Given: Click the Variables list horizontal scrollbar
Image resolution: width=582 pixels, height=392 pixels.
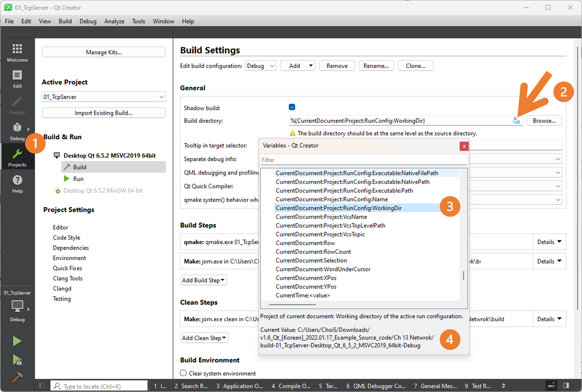Looking at the screenshot, I should coord(292,305).
